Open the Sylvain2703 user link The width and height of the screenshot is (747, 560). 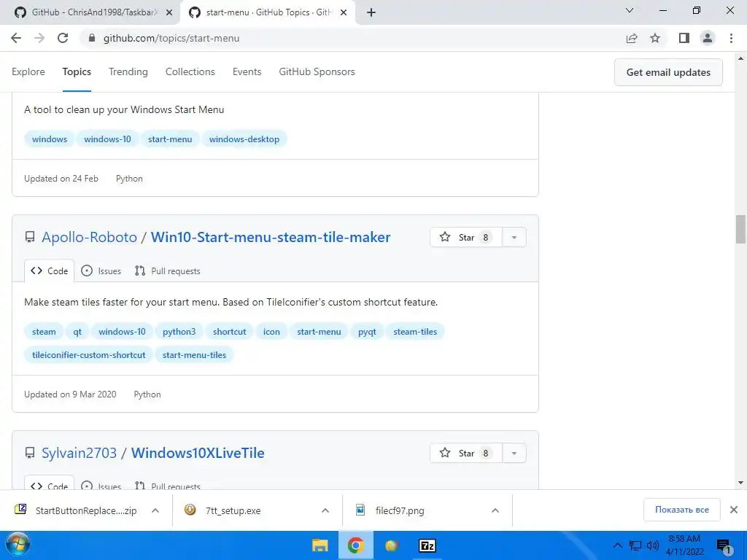pyautogui.click(x=79, y=453)
